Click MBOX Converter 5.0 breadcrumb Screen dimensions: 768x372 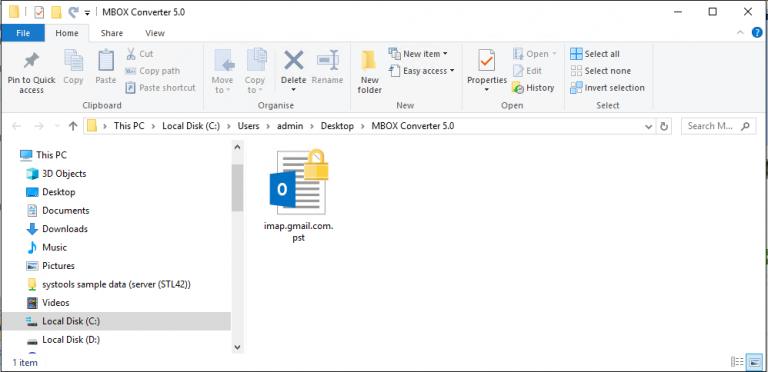(413, 126)
